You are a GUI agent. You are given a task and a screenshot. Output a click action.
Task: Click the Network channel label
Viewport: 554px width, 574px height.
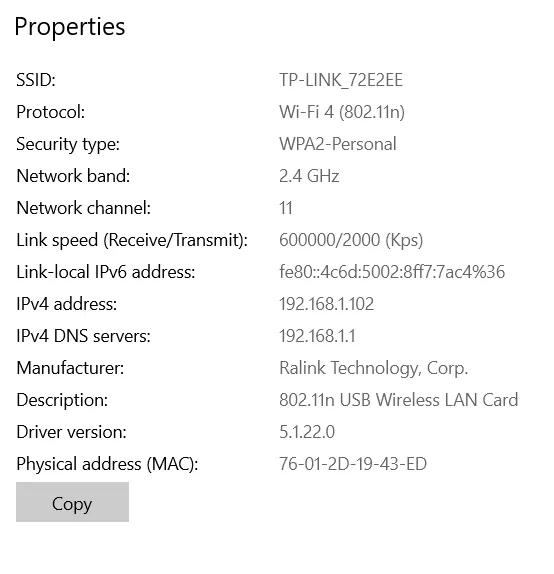click(x=83, y=208)
